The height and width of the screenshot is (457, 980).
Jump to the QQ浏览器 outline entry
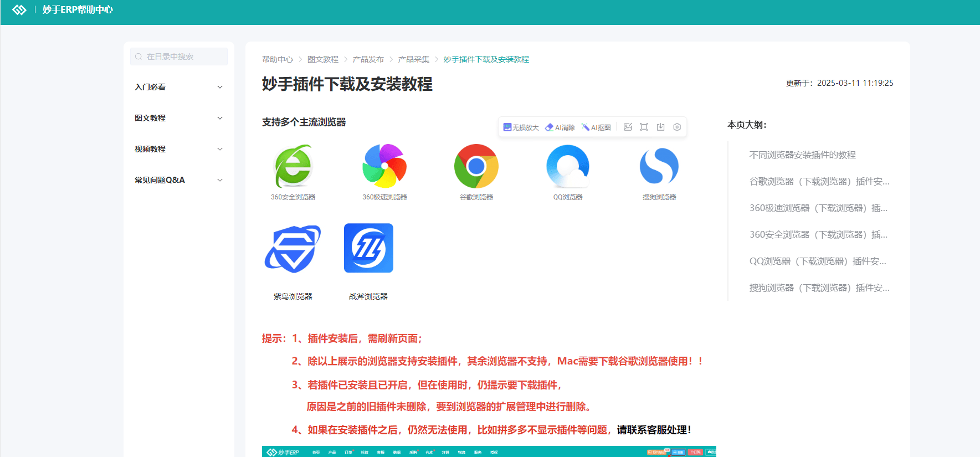(818, 261)
